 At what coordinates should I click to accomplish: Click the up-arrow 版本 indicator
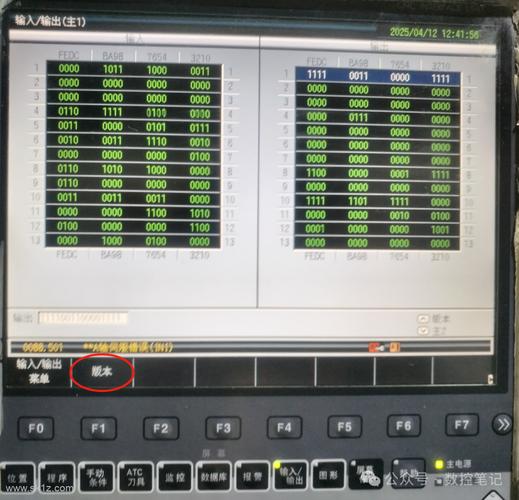423,319
